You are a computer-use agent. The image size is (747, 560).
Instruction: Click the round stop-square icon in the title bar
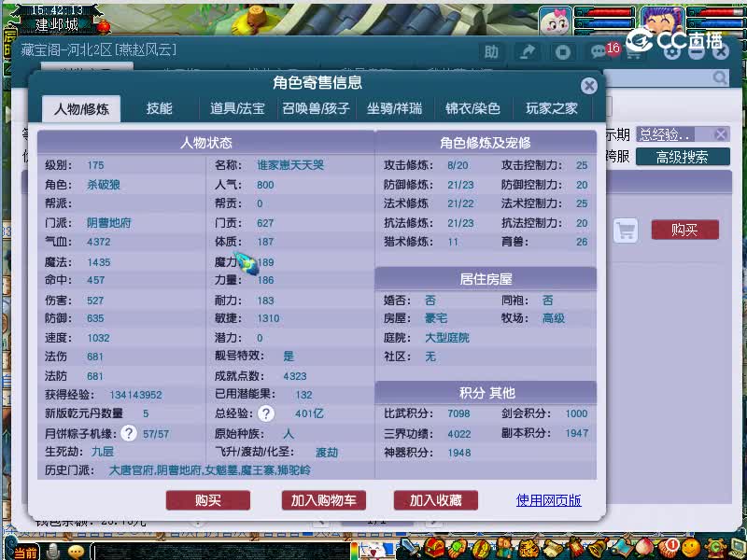pyautogui.click(x=563, y=52)
